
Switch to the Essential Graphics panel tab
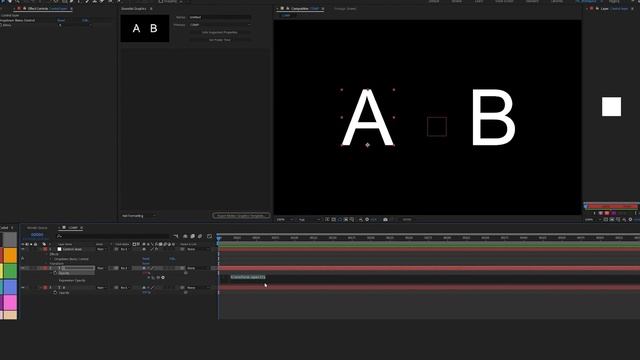pos(134,9)
